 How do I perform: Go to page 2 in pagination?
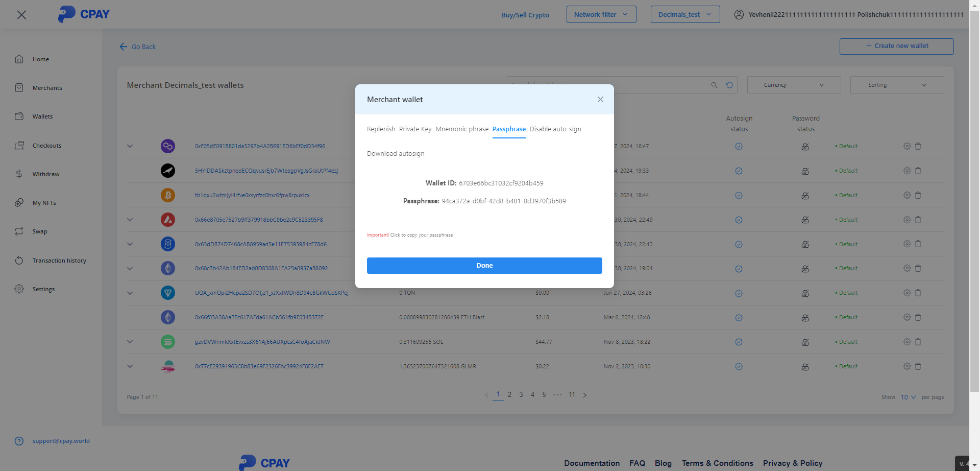tap(509, 395)
